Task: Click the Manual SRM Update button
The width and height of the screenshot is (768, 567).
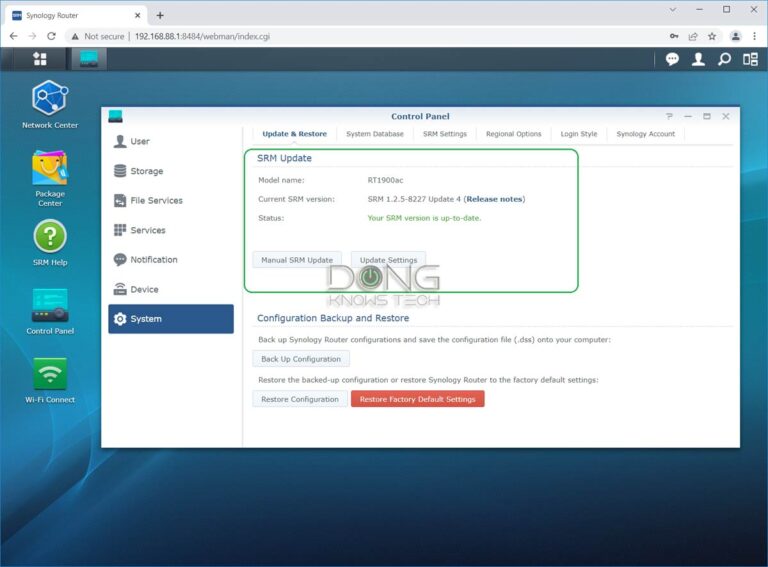Action: pos(297,260)
